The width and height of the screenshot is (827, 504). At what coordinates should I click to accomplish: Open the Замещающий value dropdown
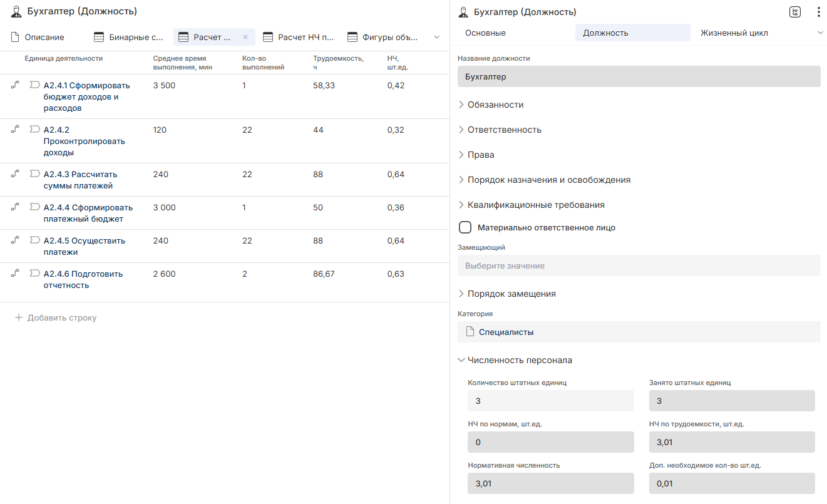pos(639,266)
